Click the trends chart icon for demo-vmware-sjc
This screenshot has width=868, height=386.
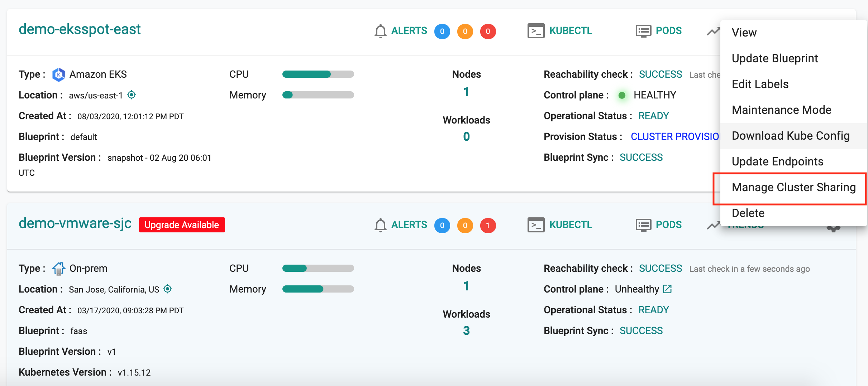click(713, 226)
